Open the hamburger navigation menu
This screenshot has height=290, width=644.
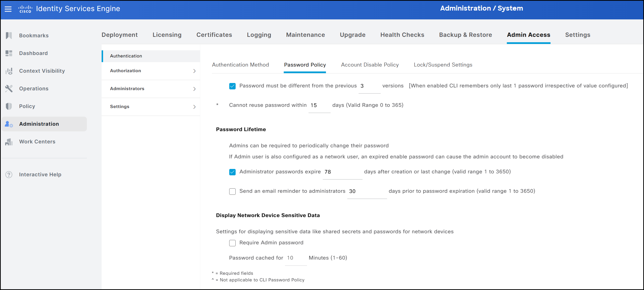tap(8, 9)
